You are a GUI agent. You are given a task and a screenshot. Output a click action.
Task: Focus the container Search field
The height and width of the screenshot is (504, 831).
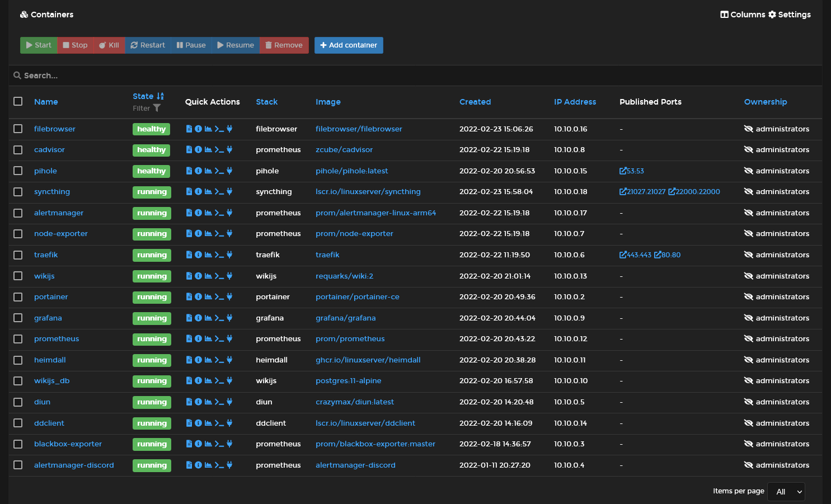[415, 76]
